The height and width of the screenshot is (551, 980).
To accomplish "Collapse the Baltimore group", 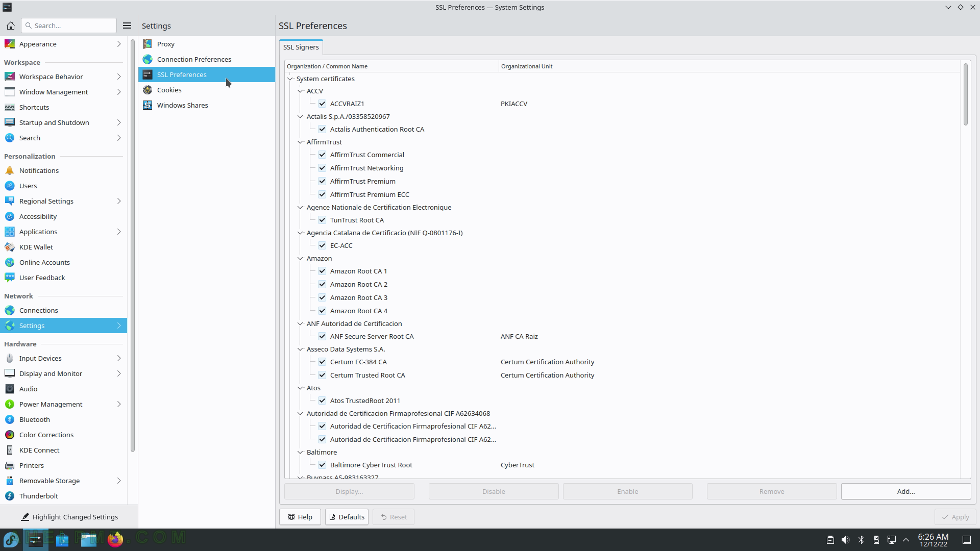I will pyautogui.click(x=301, y=452).
